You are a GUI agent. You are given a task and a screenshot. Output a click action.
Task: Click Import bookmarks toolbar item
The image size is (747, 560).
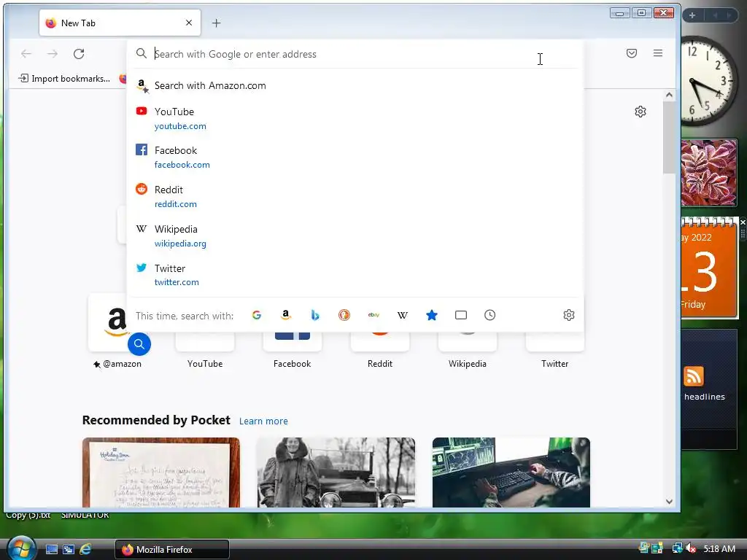64,79
